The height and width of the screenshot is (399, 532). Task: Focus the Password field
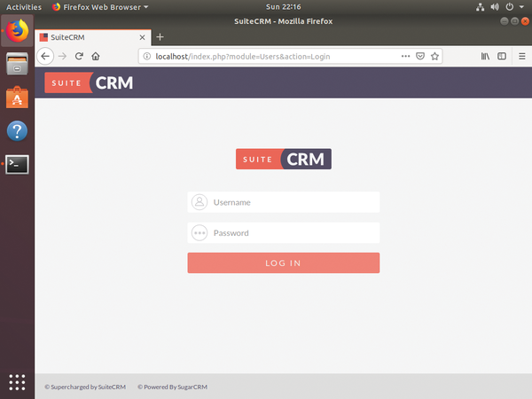pyautogui.click(x=284, y=232)
